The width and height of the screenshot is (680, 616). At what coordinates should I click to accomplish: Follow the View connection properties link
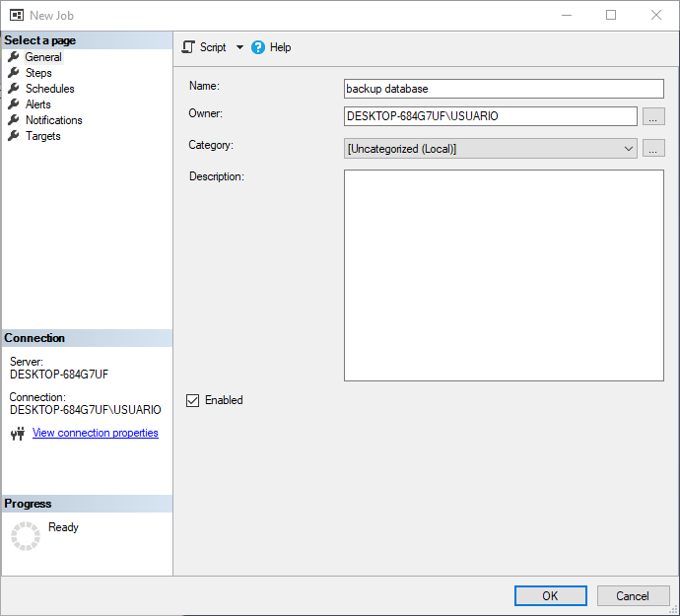[96, 433]
